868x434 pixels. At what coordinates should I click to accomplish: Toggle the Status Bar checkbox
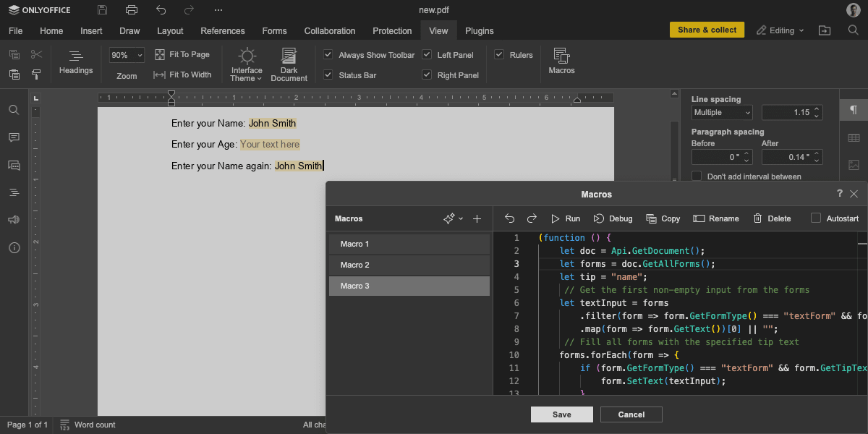328,75
